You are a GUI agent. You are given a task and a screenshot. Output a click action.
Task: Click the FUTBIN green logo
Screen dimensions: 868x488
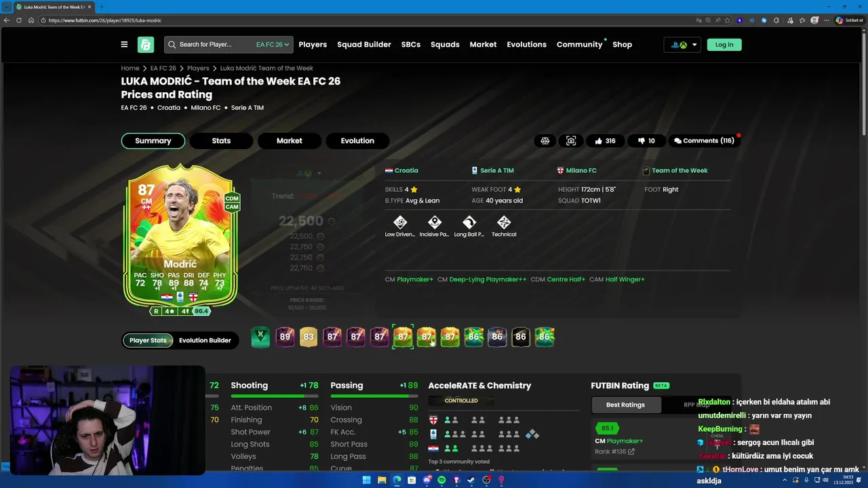point(146,45)
